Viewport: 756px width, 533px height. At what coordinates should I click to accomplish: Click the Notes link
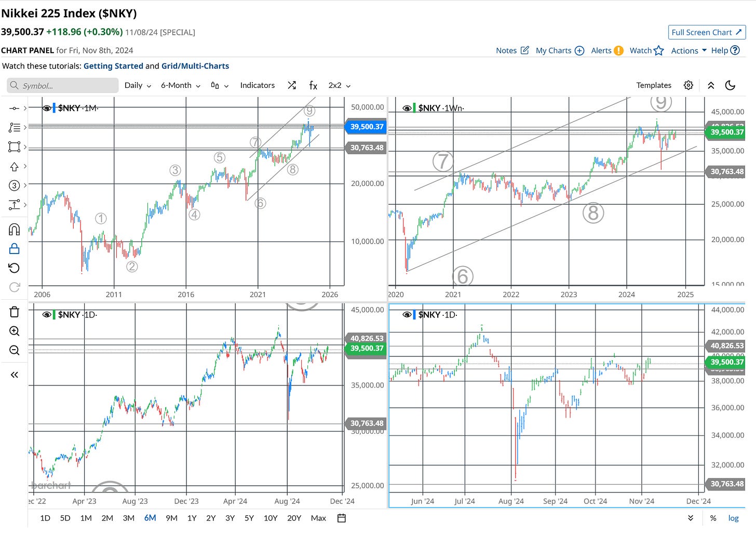(x=506, y=50)
